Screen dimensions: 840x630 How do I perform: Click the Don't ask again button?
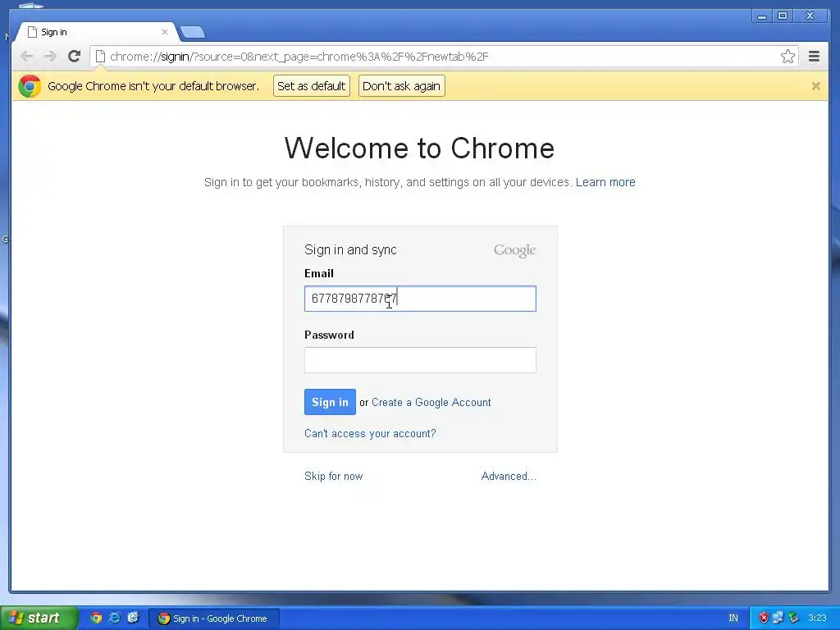tap(401, 85)
